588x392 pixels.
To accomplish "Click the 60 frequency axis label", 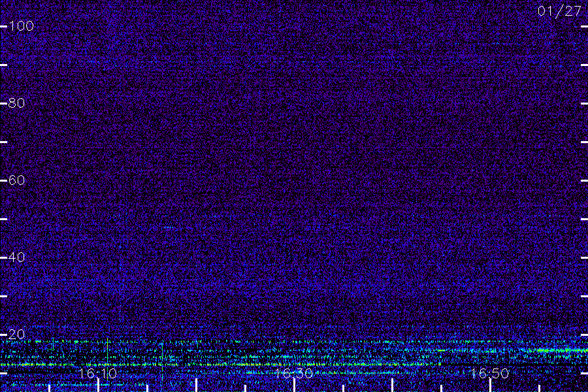I will 16,180.
